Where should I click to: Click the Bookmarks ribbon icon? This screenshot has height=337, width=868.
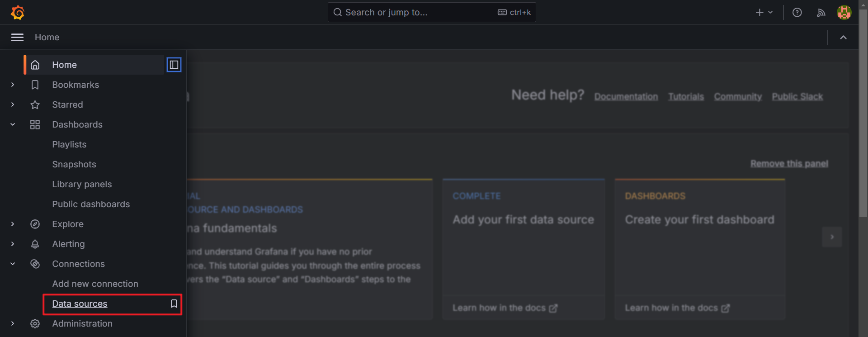pos(35,85)
